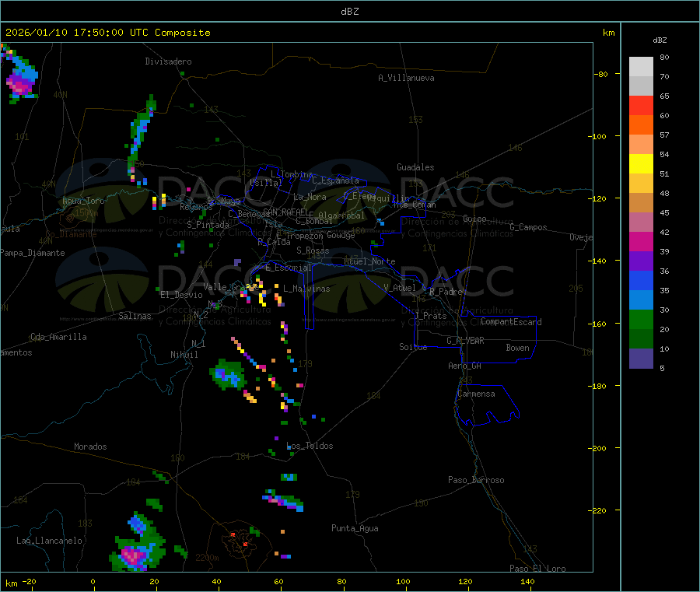Click the Lag.Llancanelo location label
Viewport: 700px width, 592px height.
(x=50, y=541)
